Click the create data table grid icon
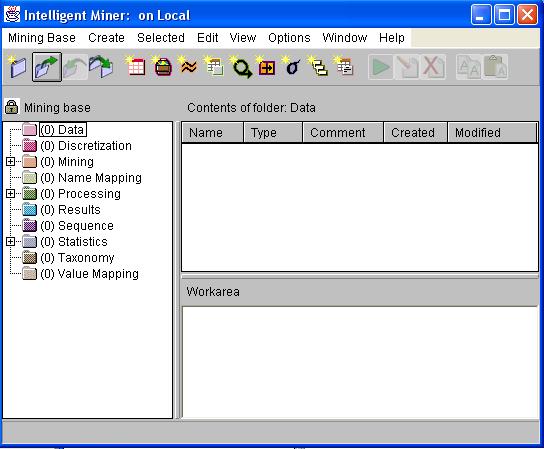Image resolution: width=544 pixels, height=449 pixels. 136,67
